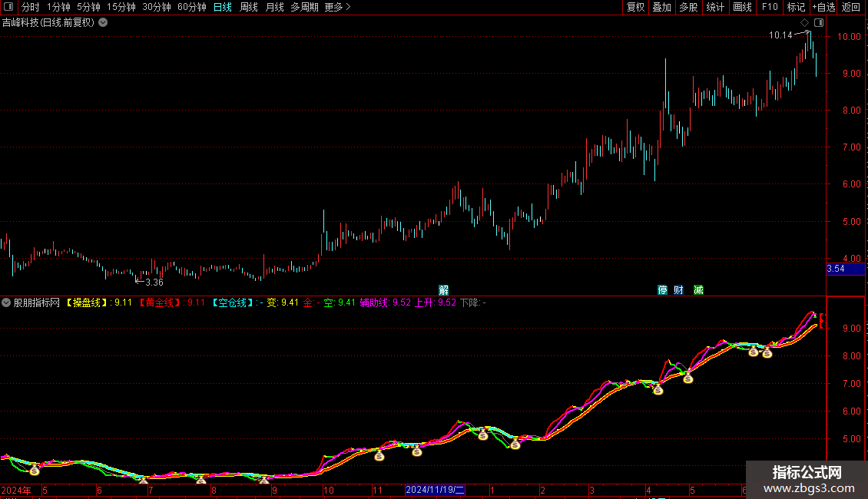Viewport: 868px width, 499px height.
Task: Click the 【空仓线】 indicator label
Action: click(233, 302)
